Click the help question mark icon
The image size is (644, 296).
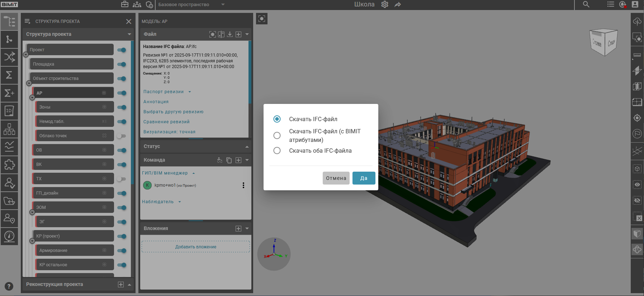pos(9,286)
